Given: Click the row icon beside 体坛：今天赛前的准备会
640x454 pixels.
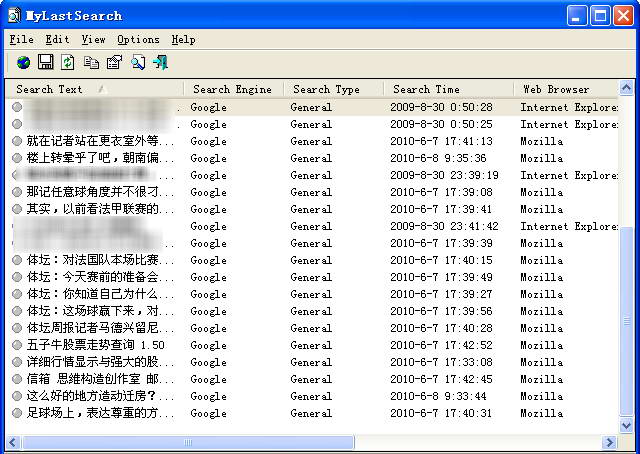Looking at the screenshot, I should tap(17, 277).
